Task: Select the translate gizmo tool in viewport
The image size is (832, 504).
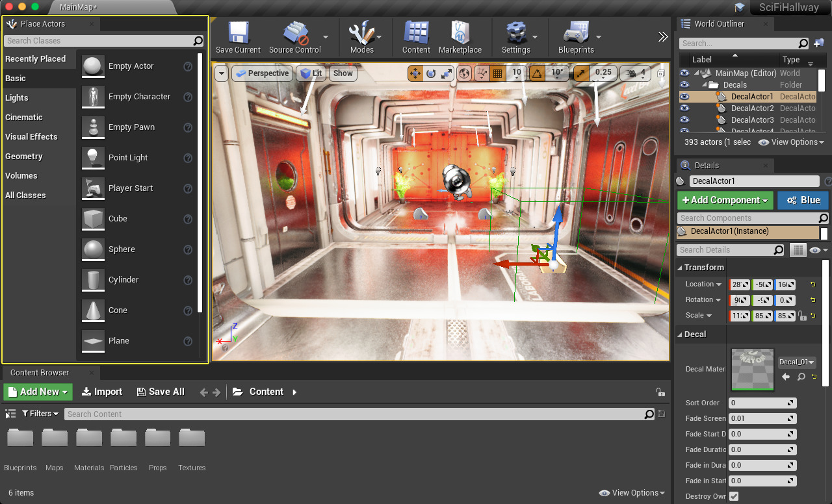Action: (x=415, y=73)
